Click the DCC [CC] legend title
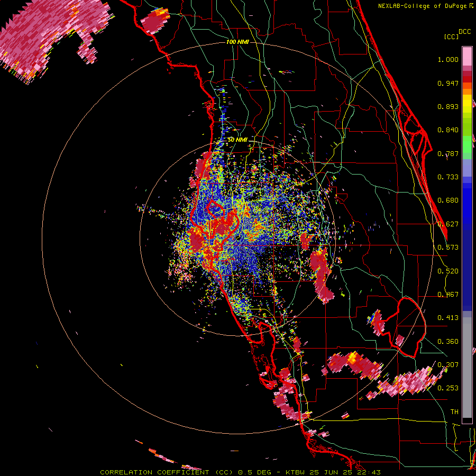This screenshot has height=476, width=476. pyautogui.click(x=457, y=34)
